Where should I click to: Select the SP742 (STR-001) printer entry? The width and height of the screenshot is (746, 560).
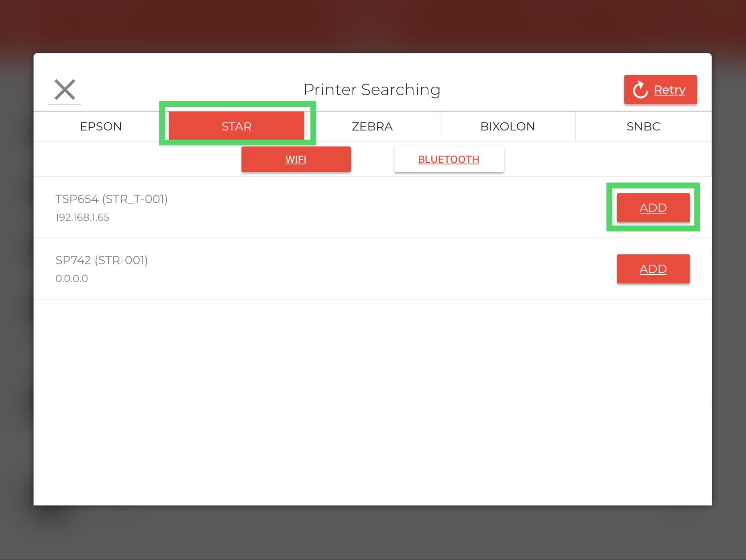point(102,260)
